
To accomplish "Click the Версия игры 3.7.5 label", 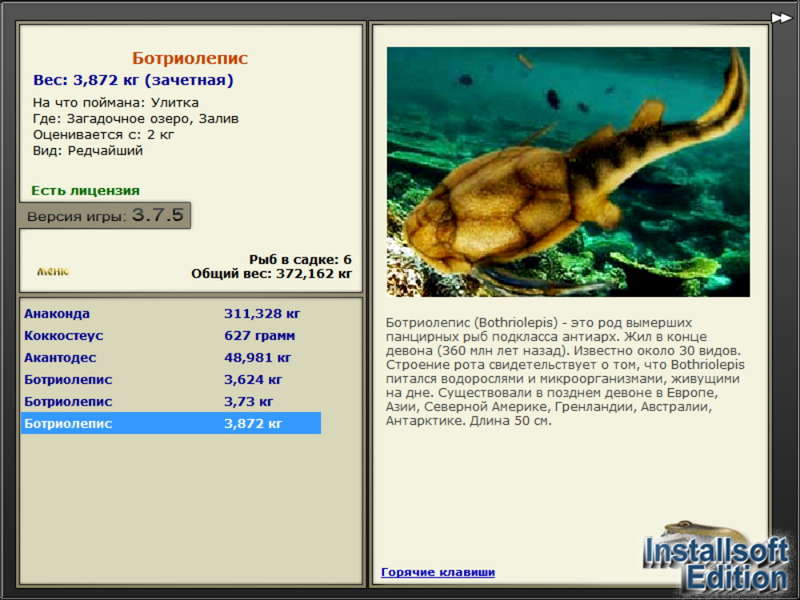I will coord(105,215).
